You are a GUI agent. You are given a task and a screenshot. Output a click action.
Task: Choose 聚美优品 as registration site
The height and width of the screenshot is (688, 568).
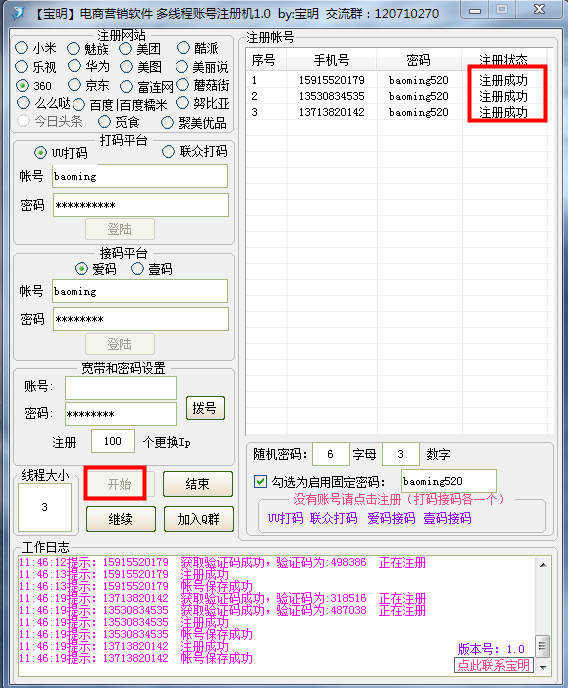167,122
